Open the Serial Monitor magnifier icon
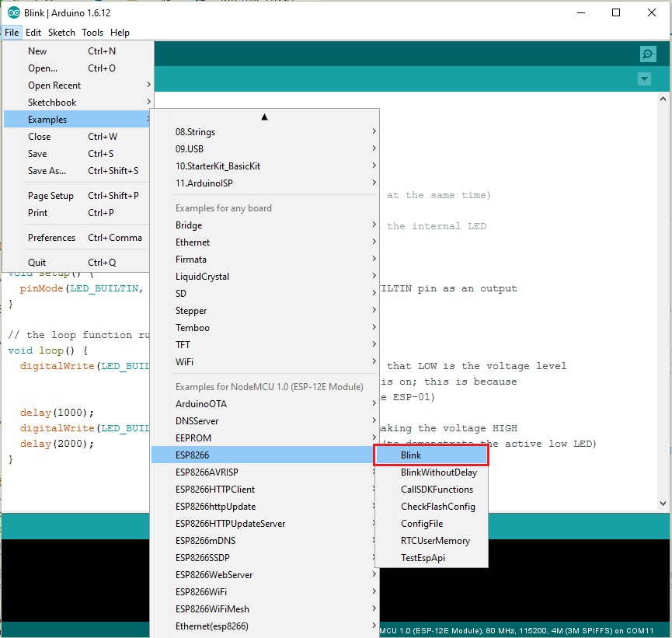Screen dimensions: 672x638 point(648,54)
